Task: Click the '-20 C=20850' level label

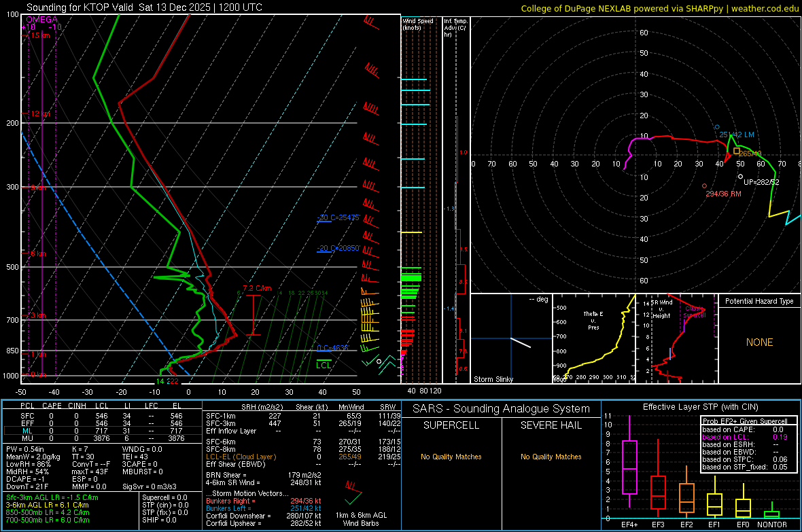Action: click(338, 248)
